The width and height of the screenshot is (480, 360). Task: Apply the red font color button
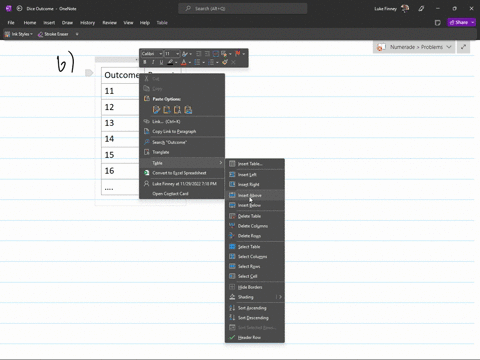[184, 62]
